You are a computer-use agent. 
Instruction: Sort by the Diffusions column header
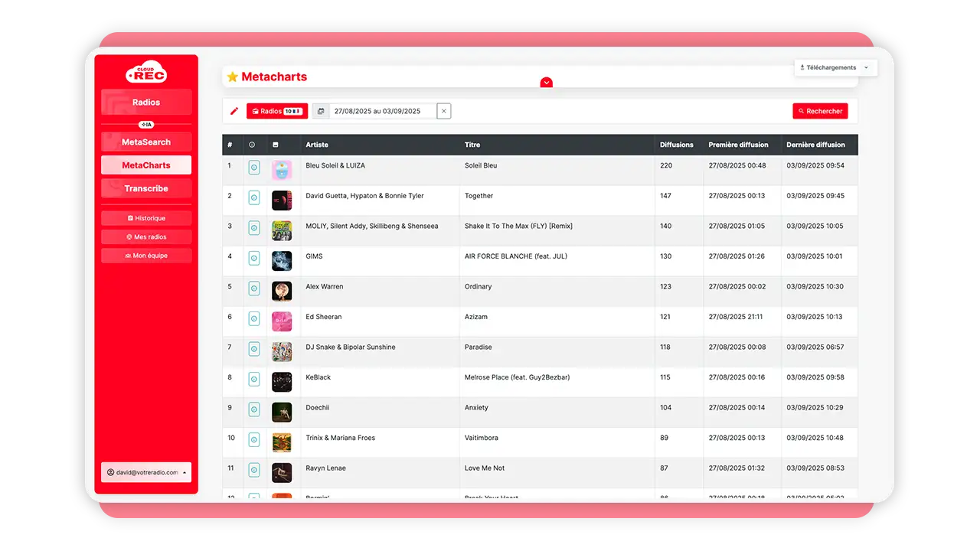pos(676,145)
